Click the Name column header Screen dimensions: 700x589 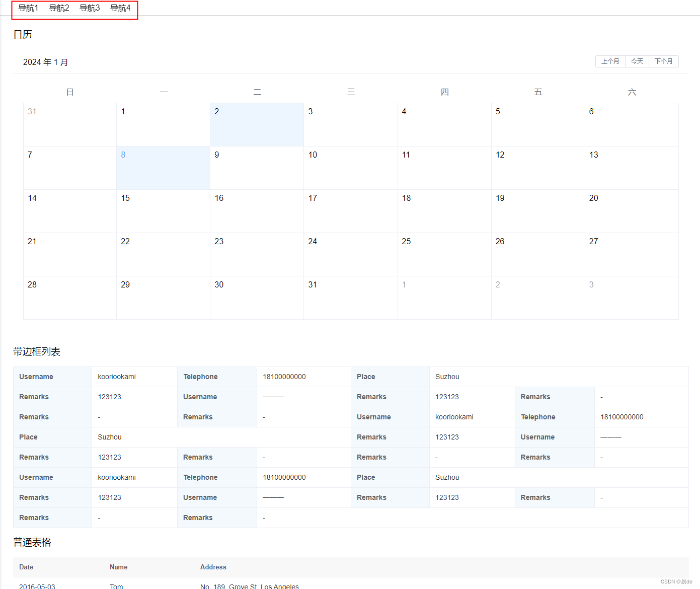click(x=119, y=567)
